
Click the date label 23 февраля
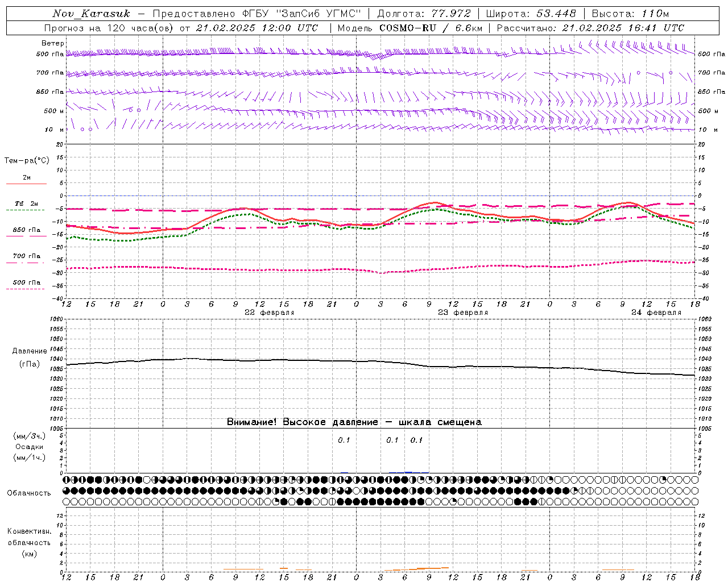[463, 313]
